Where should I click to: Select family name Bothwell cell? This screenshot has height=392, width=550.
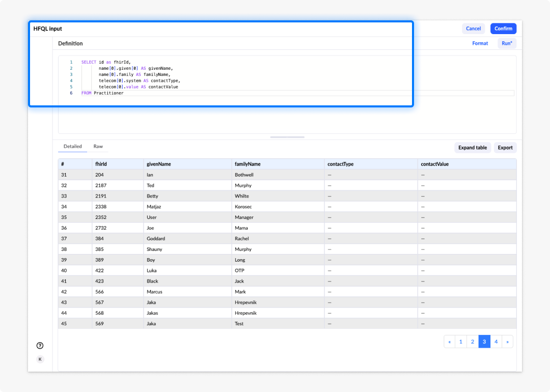coord(278,175)
